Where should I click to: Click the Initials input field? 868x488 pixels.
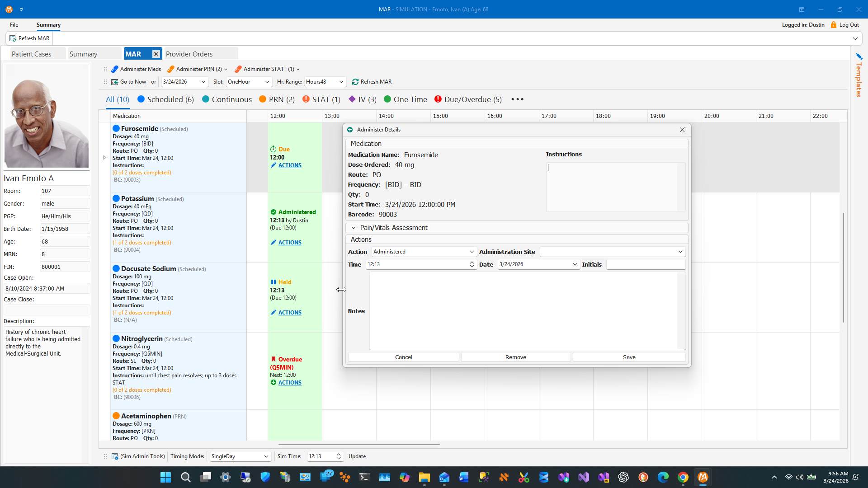pos(646,264)
